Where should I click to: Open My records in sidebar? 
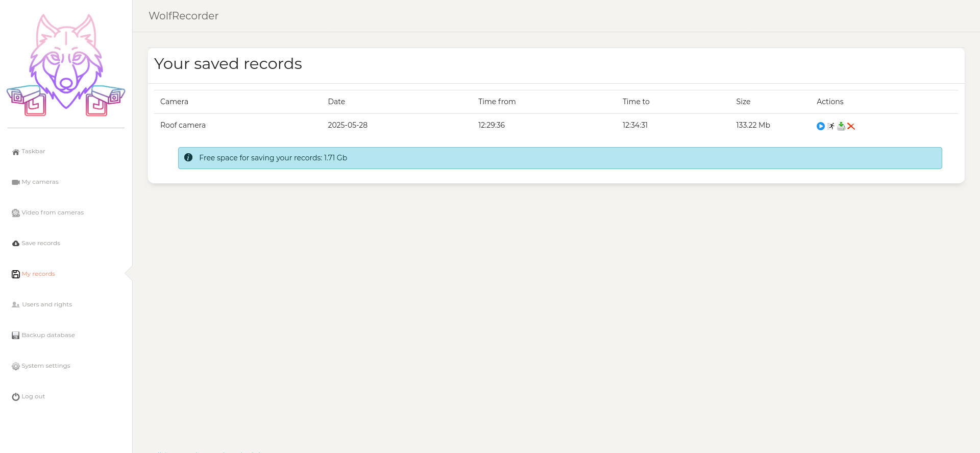pos(38,274)
